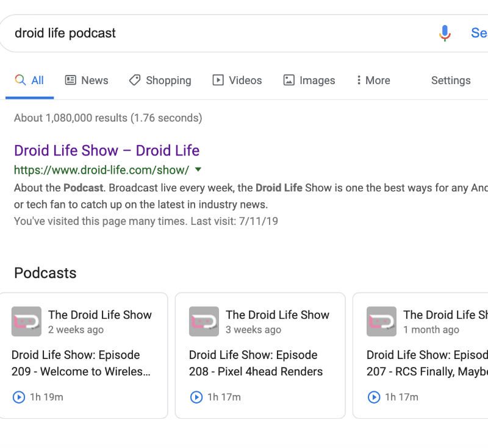Switch to the Shopping tab
This screenshot has height=448, width=488.
[x=160, y=80]
